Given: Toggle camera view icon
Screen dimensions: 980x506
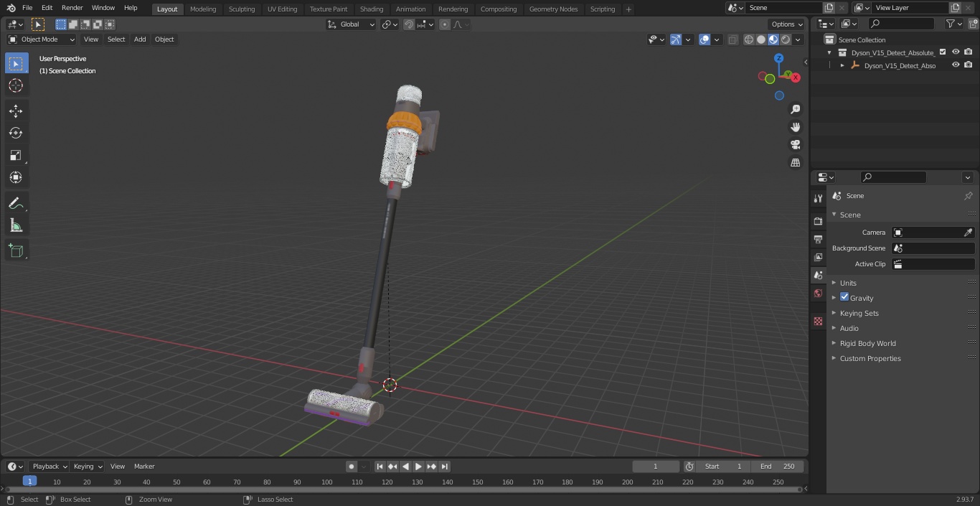Looking at the screenshot, I should coord(795,145).
